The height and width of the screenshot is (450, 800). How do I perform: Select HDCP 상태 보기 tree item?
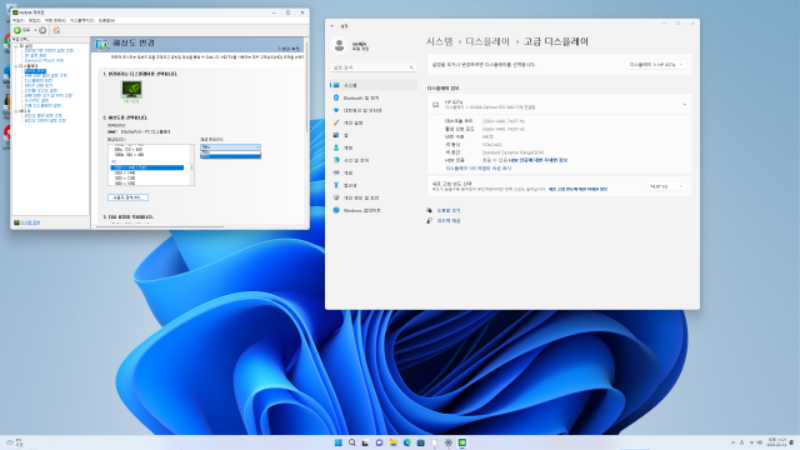coord(39,86)
